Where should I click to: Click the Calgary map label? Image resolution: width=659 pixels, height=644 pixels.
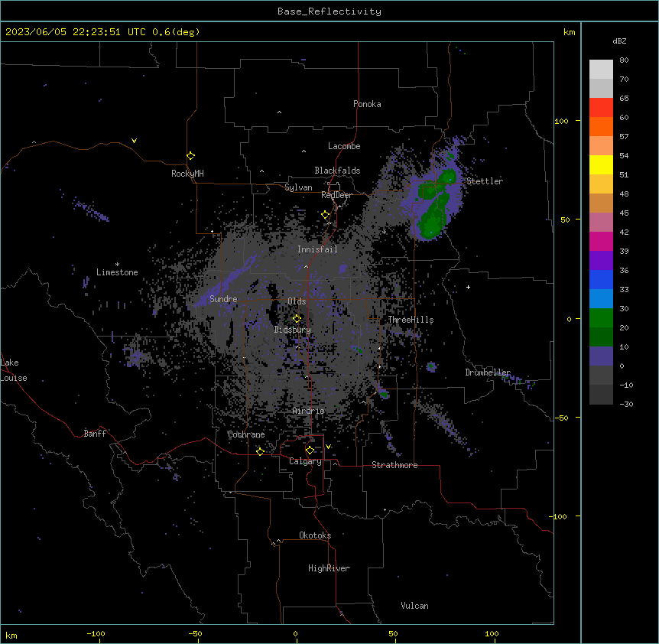(x=305, y=461)
